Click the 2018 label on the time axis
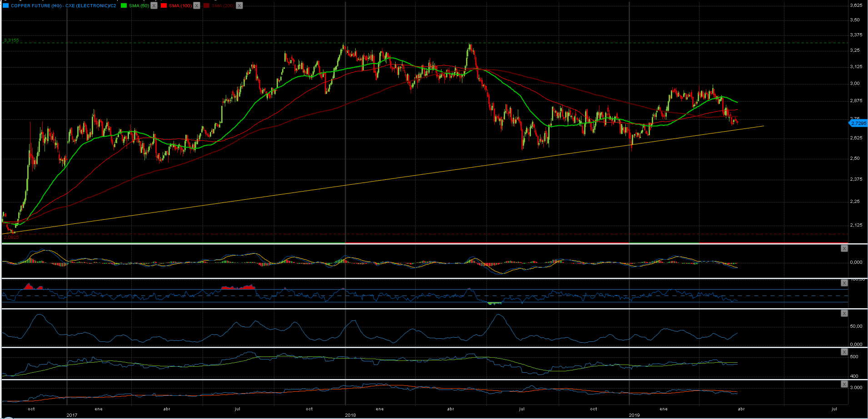868x419 pixels. [x=350, y=415]
